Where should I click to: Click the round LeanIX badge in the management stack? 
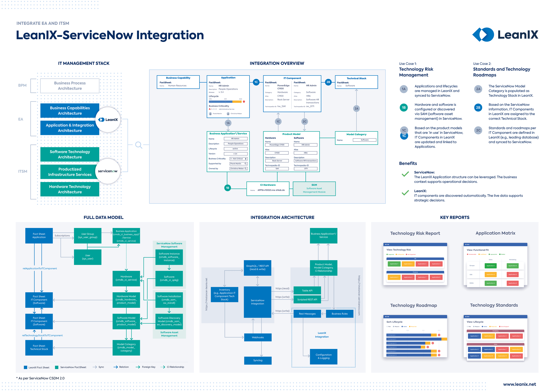pos(108,120)
